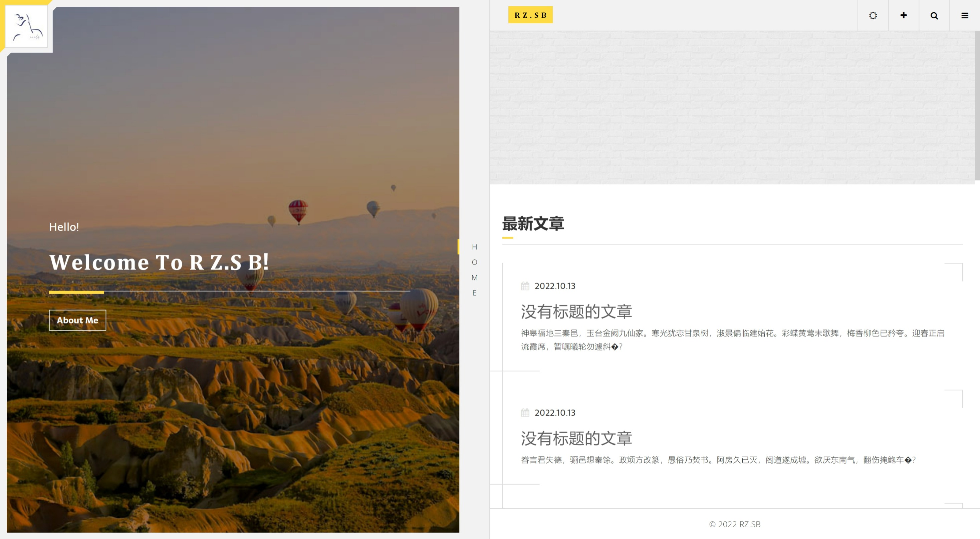This screenshot has height=539, width=980.
Task: Click the Welcome To R Z.S B! heading
Action: point(159,262)
